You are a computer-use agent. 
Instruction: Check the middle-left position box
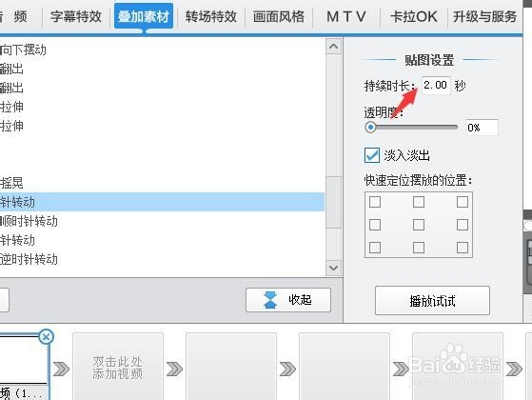375,225
